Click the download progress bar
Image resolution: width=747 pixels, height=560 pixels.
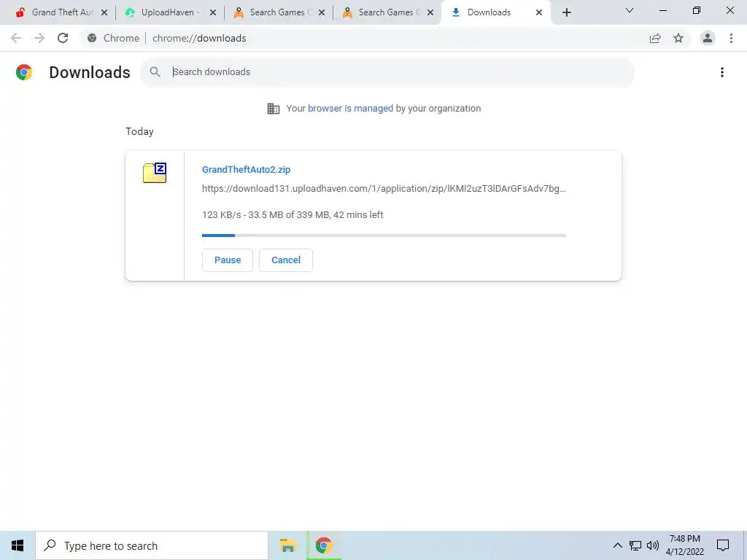384,236
